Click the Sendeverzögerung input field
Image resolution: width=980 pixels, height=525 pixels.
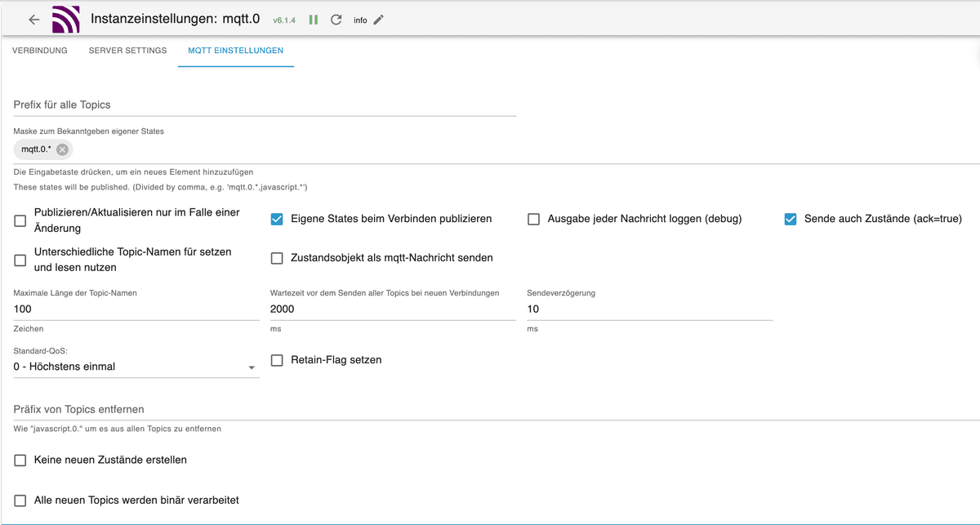click(645, 309)
